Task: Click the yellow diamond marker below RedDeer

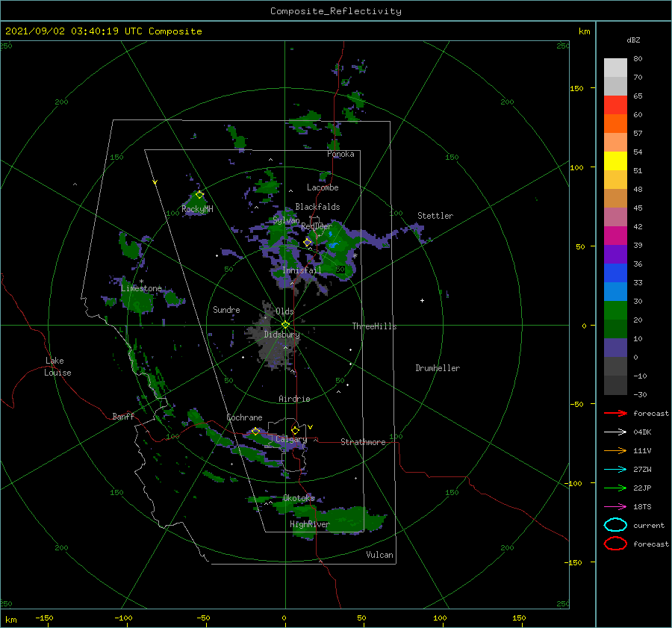Action: click(308, 242)
